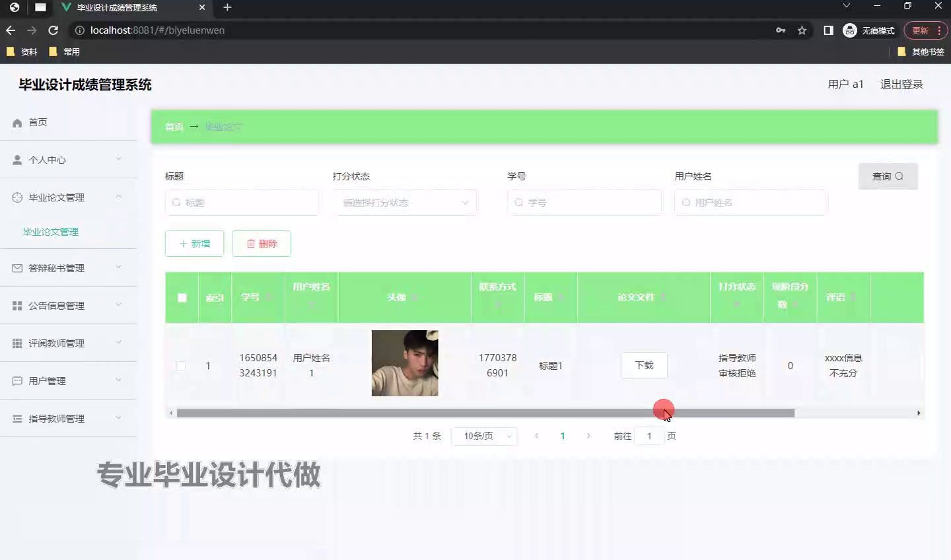Open the saved passwords key icon
Image resolution: width=951 pixels, height=560 pixels.
coord(781,30)
